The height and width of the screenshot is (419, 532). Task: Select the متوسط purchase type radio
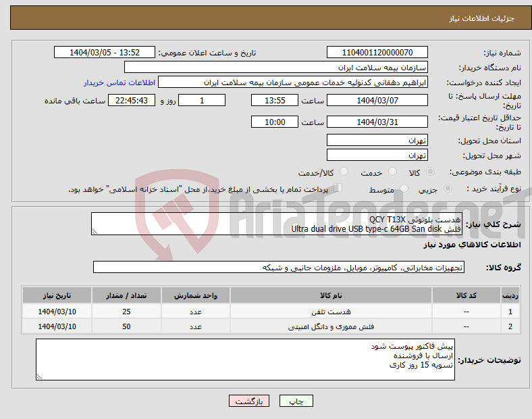click(x=404, y=189)
